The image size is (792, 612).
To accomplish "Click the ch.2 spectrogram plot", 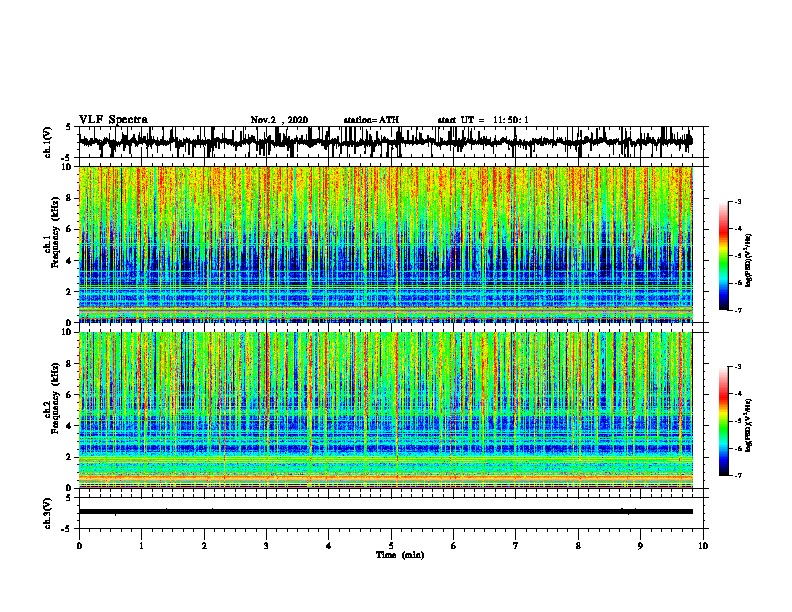I will pos(386,410).
